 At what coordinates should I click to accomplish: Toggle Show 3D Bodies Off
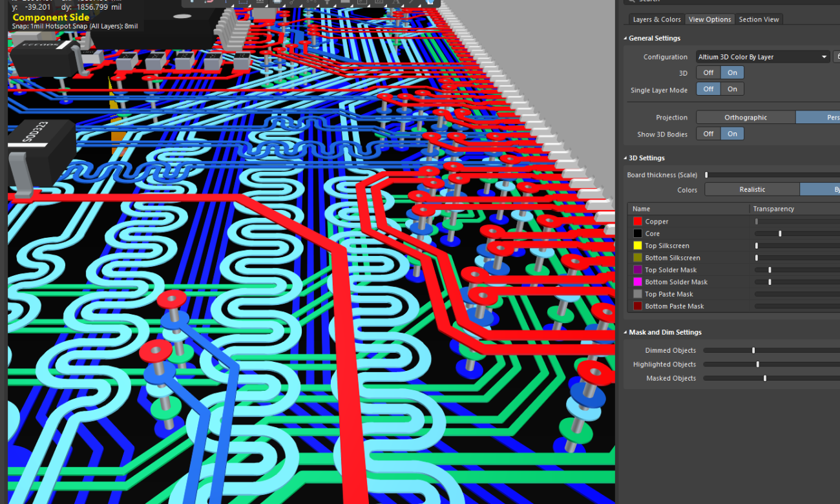coord(708,133)
